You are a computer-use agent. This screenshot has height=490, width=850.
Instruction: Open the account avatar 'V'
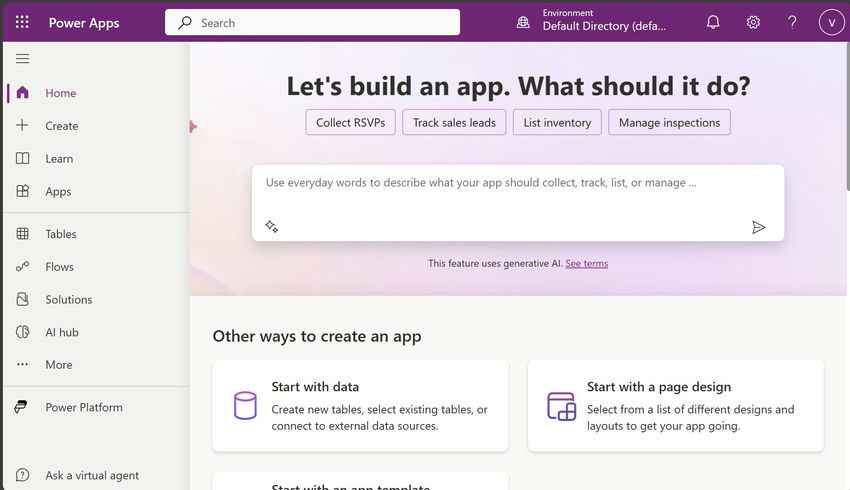tap(831, 22)
